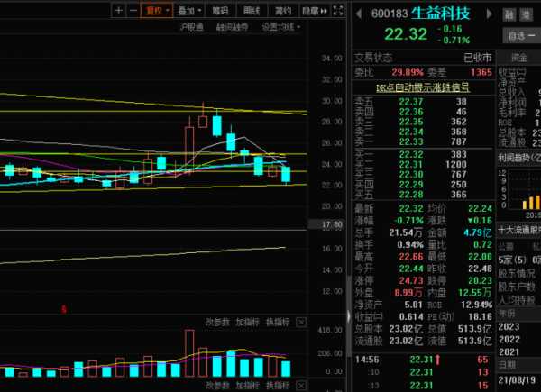
Task: Click the highlighted 17.80 price axis label
Action: click(327, 225)
